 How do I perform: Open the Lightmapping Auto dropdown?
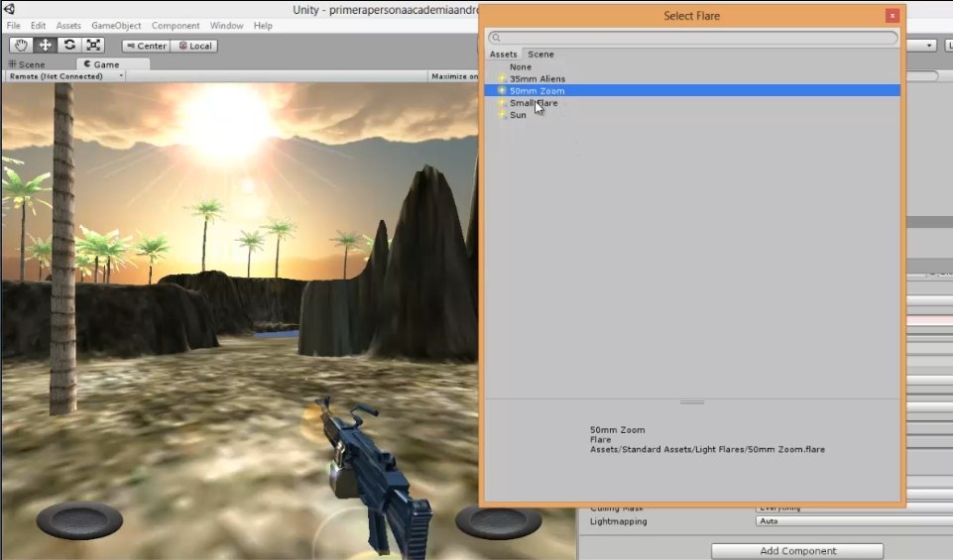854,521
